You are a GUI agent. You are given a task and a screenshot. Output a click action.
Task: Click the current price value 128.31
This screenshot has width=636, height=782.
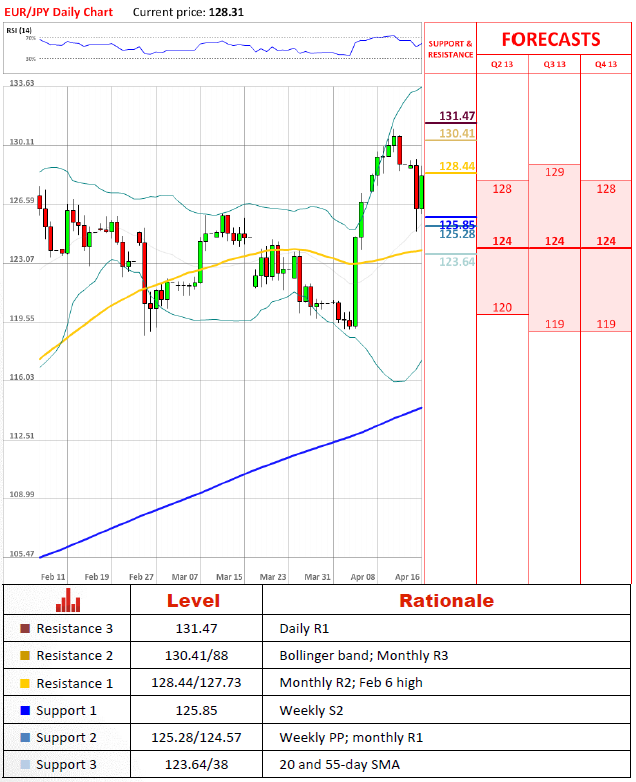(x=226, y=12)
